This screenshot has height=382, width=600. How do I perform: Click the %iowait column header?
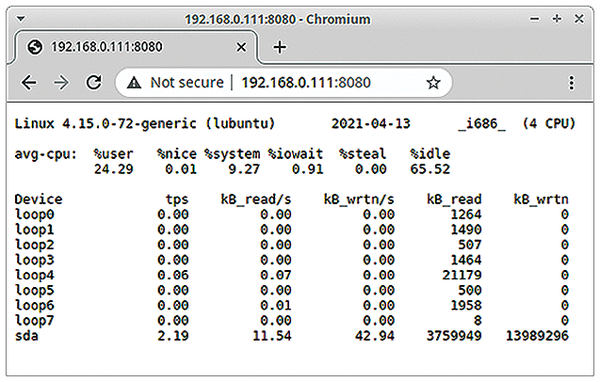295,154
